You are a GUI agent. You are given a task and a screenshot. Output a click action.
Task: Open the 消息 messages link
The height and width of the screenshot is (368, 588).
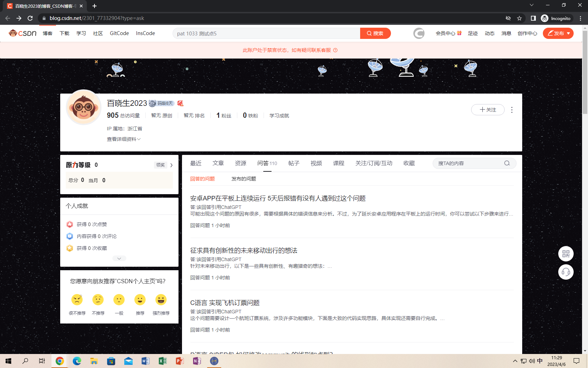point(506,33)
